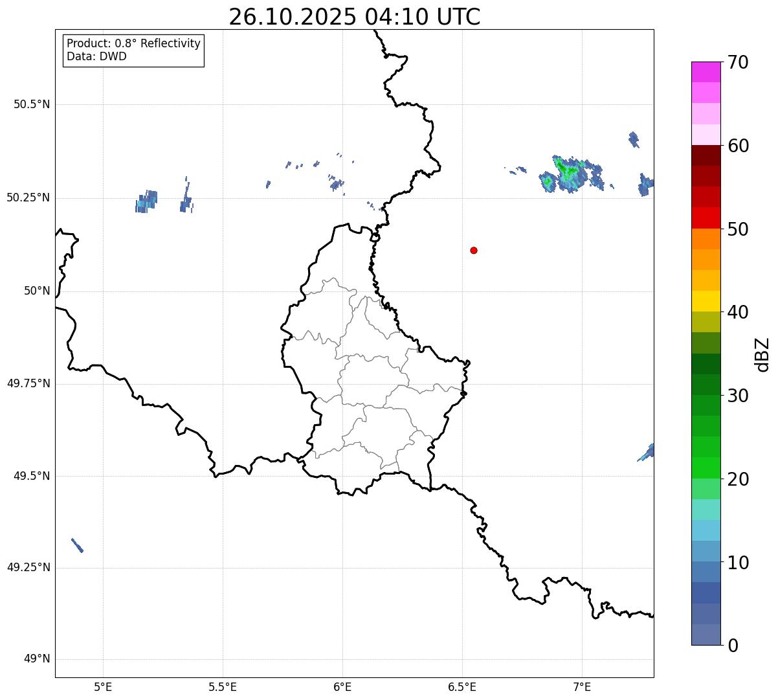Click the Product: 0.8° Reflectivity text
This screenshot has width=778, height=700.
click(x=133, y=43)
